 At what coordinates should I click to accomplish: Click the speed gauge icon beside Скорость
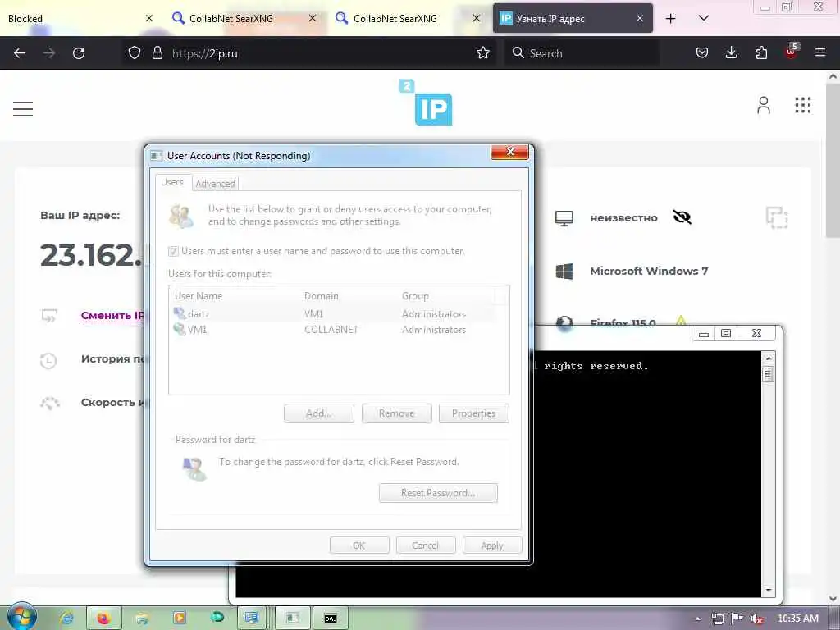[x=50, y=403]
